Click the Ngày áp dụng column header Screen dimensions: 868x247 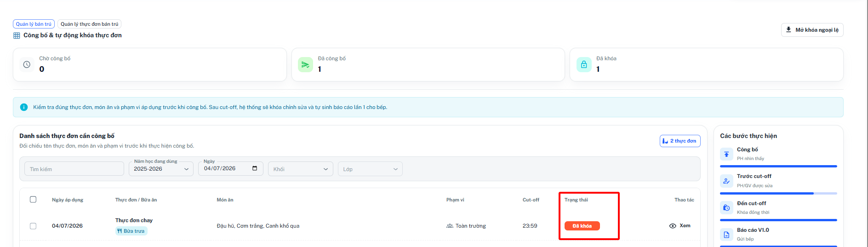[68, 200]
